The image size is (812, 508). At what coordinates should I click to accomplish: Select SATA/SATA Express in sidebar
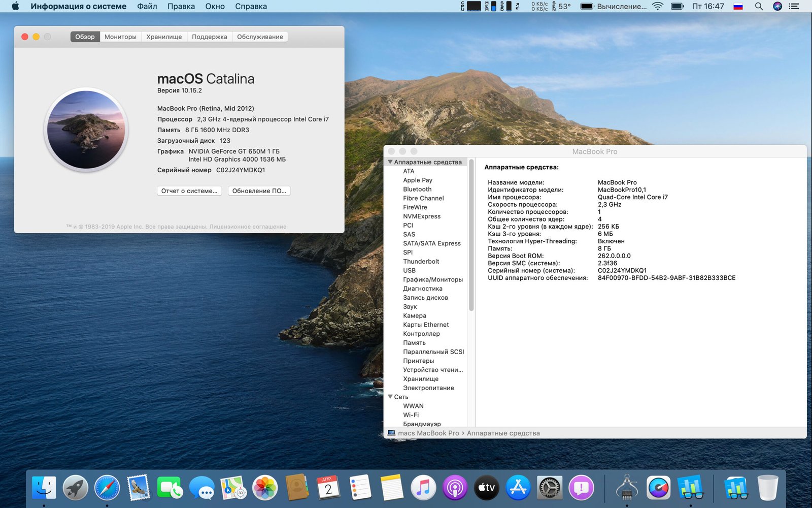(x=432, y=243)
